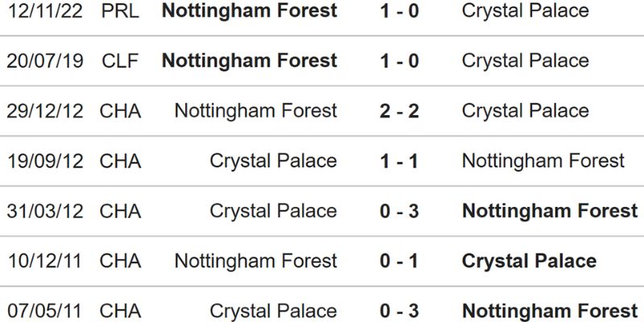Open Crystal Palace in the PRL match row
Screen dimensions: 644x322
coord(526,11)
